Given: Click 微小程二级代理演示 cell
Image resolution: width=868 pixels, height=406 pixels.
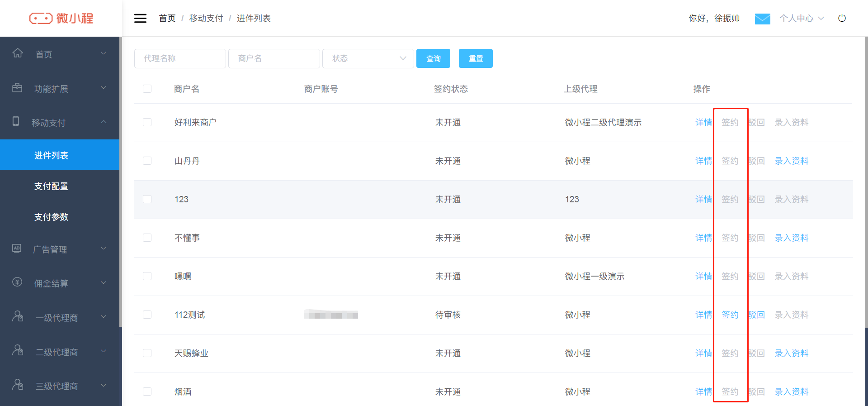Looking at the screenshot, I should pos(603,122).
